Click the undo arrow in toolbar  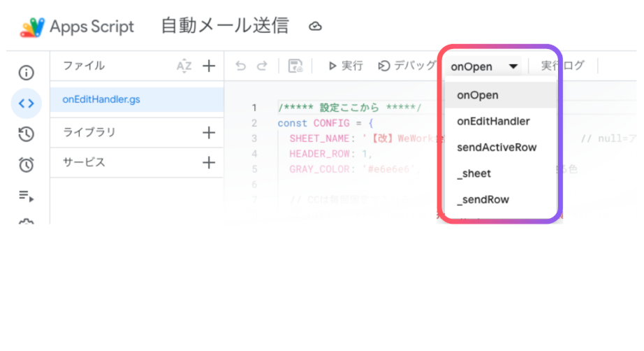241,66
